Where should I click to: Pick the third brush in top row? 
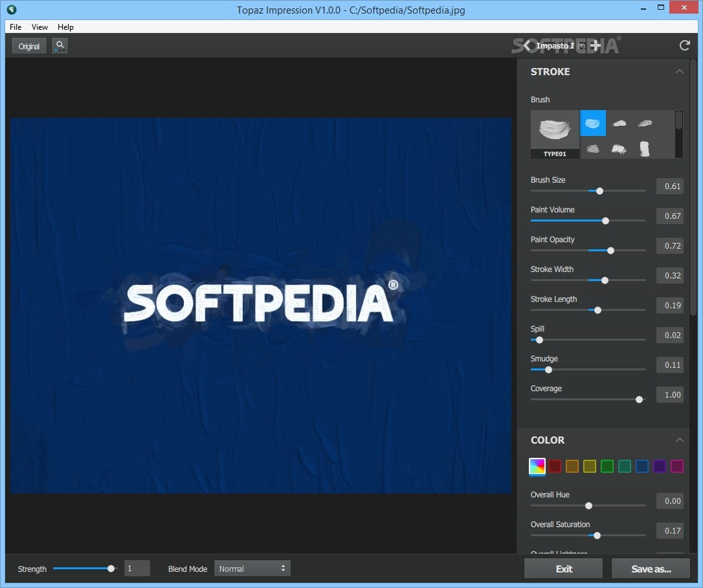[x=645, y=123]
